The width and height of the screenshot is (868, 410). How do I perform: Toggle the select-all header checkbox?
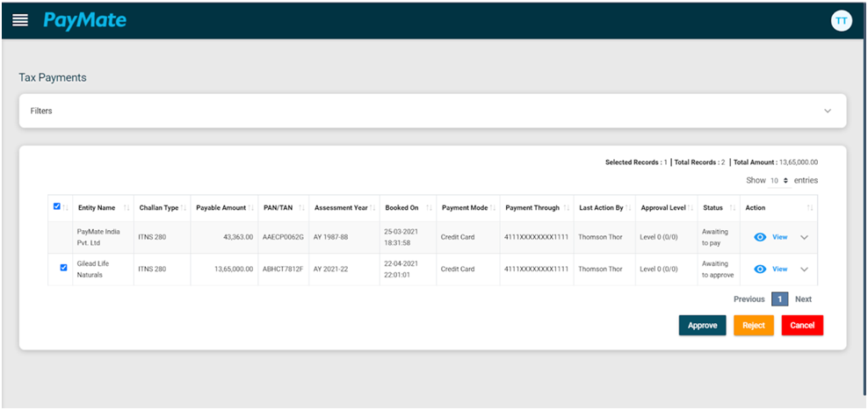pos(57,206)
